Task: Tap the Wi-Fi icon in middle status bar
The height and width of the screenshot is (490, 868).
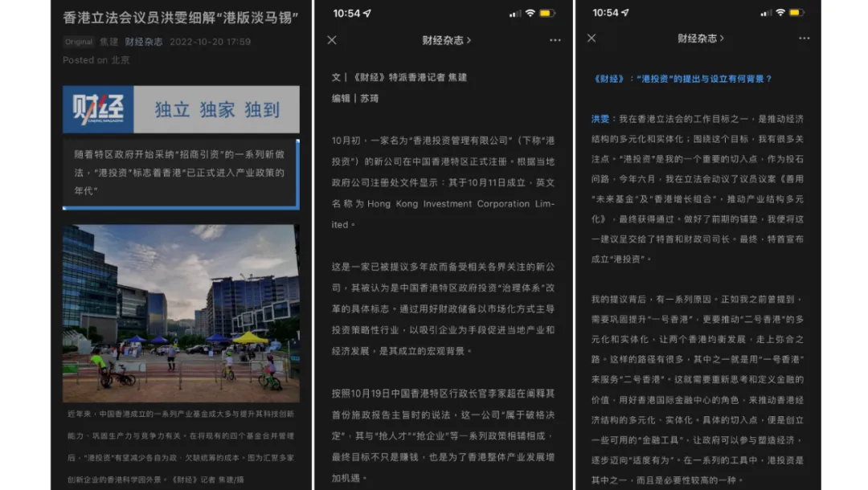Action: (x=530, y=14)
